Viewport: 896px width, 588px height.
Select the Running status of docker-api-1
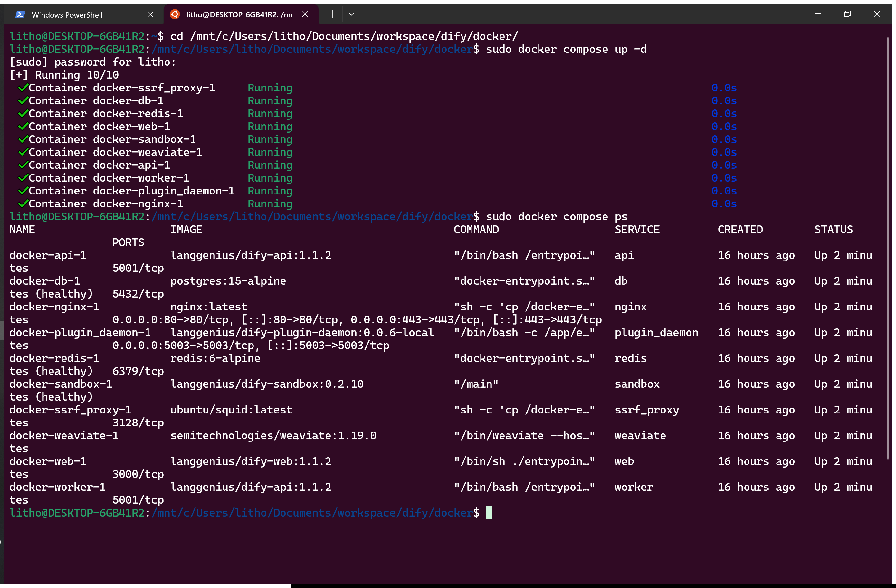pyautogui.click(x=270, y=165)
